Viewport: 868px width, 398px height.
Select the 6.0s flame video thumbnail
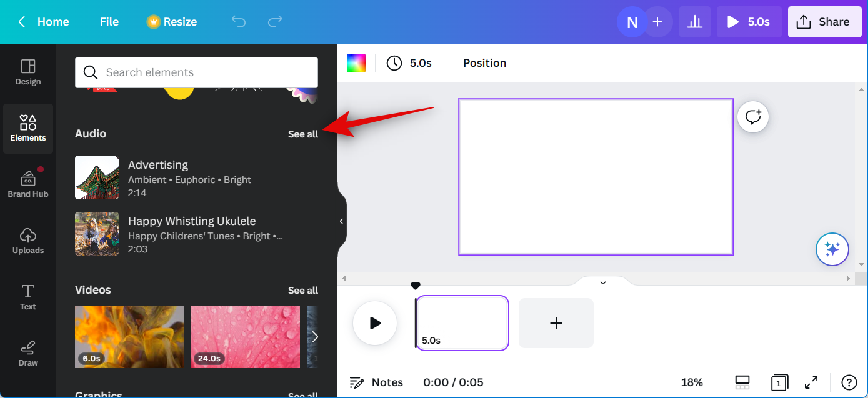click(x=129, y=337)
